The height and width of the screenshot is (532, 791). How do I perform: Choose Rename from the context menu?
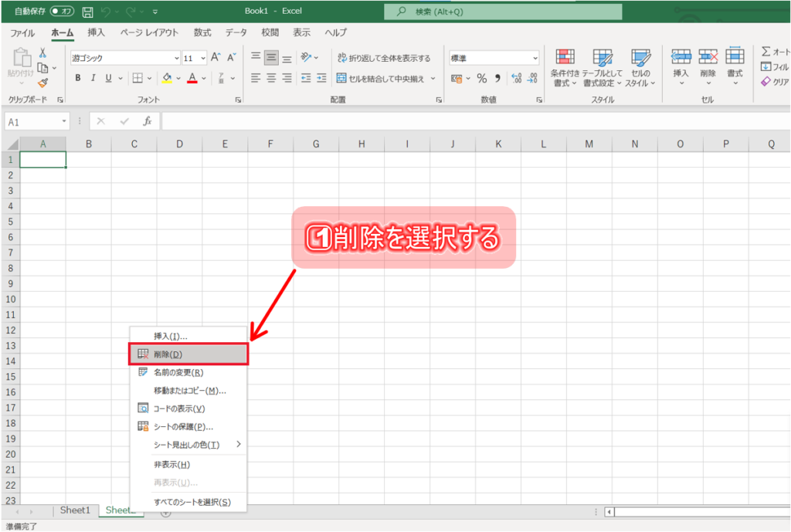(x=178, y=372)
